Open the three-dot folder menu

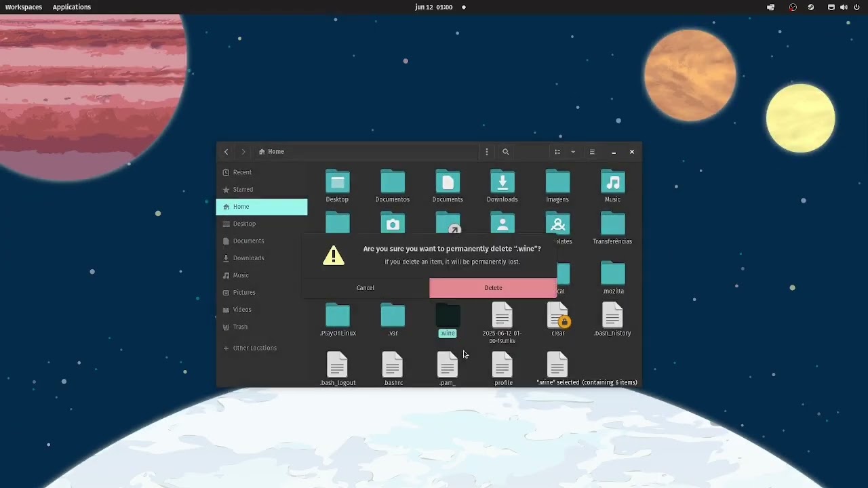486,152
